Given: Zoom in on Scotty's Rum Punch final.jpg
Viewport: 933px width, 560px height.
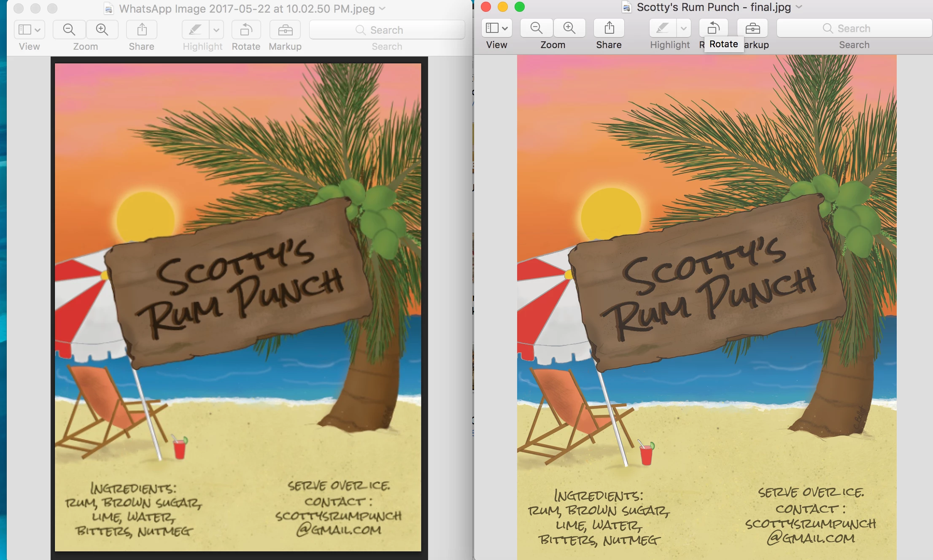Looking at the screenshot, I should [569, 28].
